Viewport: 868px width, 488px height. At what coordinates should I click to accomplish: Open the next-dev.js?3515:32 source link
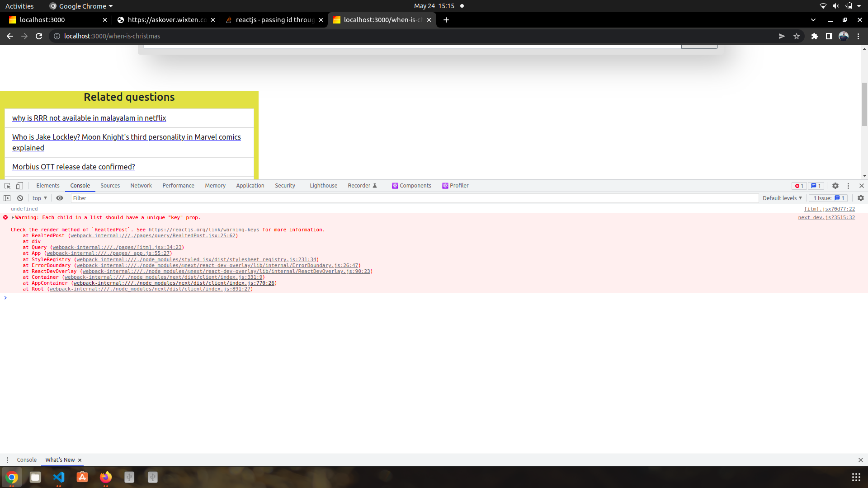point(826,218)
